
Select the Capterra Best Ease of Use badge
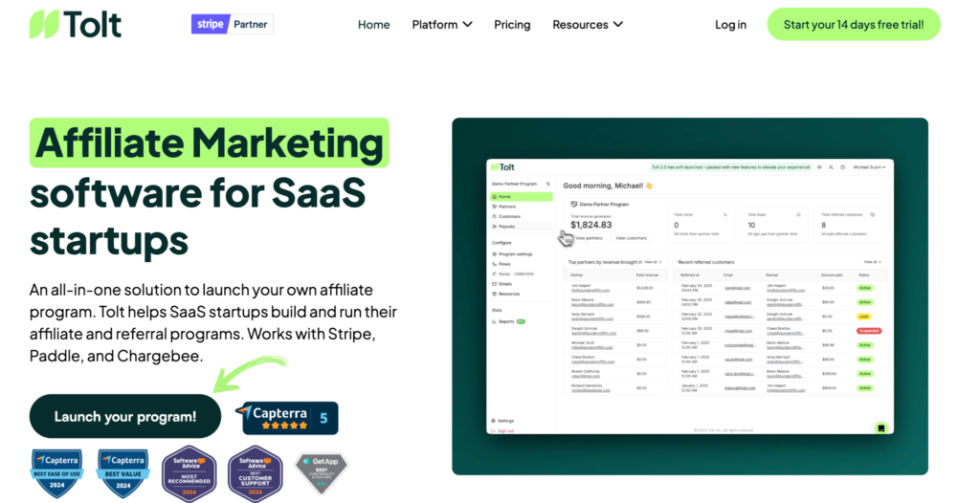coord(56,473)
